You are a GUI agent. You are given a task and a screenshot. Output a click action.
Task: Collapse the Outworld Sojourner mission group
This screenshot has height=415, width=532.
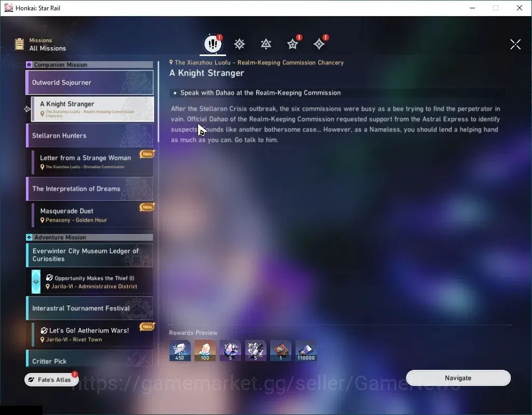pos(90,82)
